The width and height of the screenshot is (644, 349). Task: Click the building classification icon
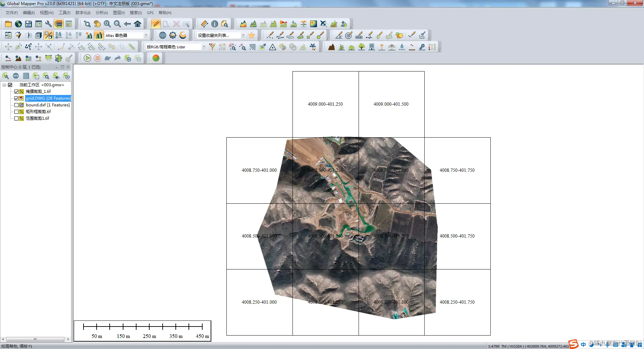(372, 47)
